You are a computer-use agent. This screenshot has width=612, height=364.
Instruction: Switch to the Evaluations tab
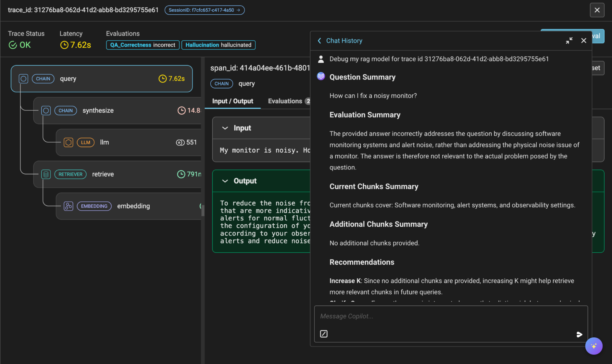pyautogui.click(x=285, y=101)
